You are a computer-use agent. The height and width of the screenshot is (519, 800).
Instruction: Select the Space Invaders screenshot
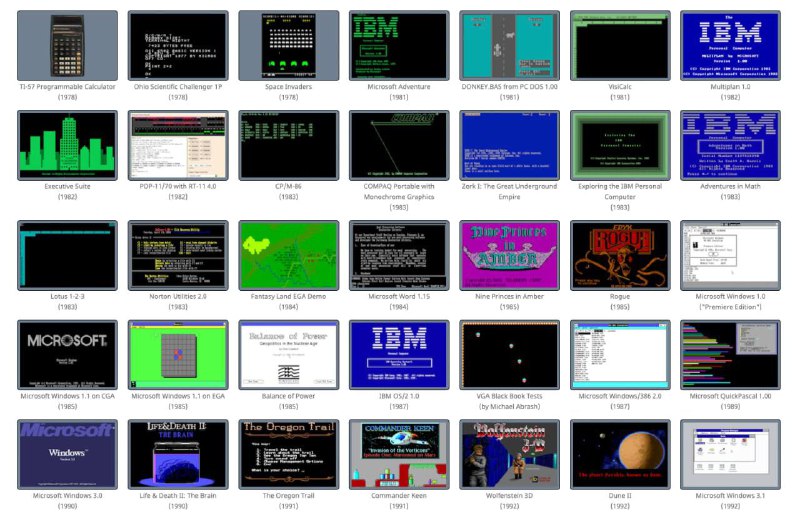tap(288, 45)
